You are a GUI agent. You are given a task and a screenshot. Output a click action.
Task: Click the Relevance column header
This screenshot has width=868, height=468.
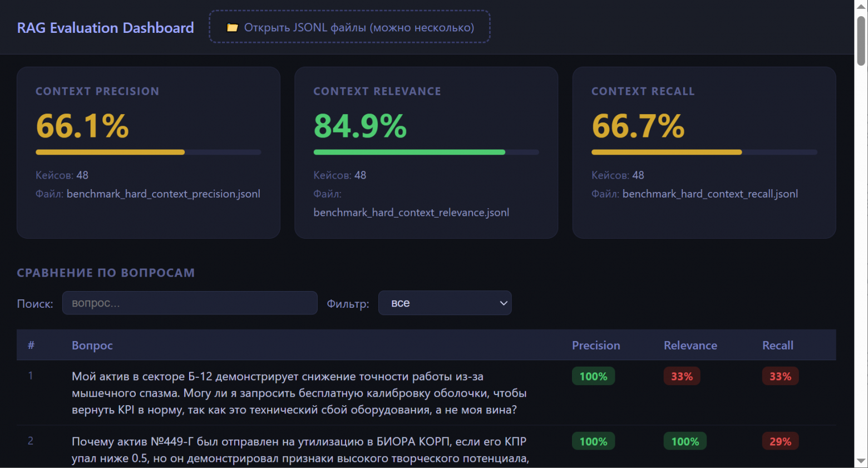691,346
